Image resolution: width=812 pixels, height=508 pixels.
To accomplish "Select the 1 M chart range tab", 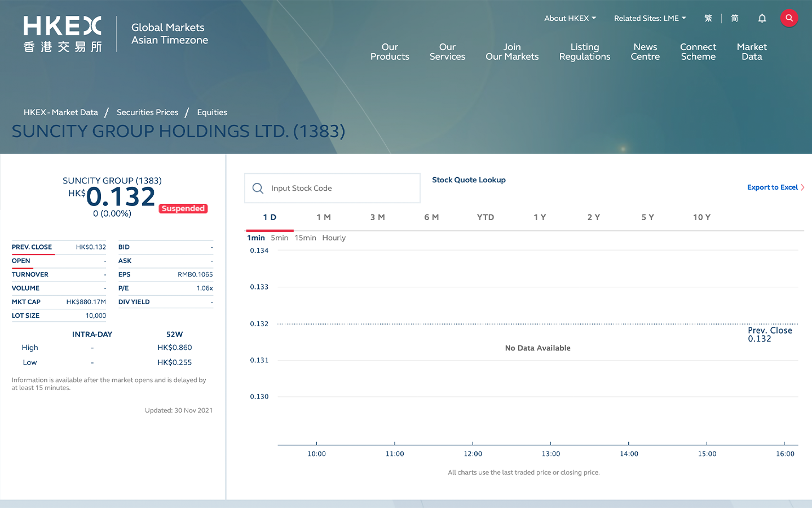I will [x=324, y=217].
